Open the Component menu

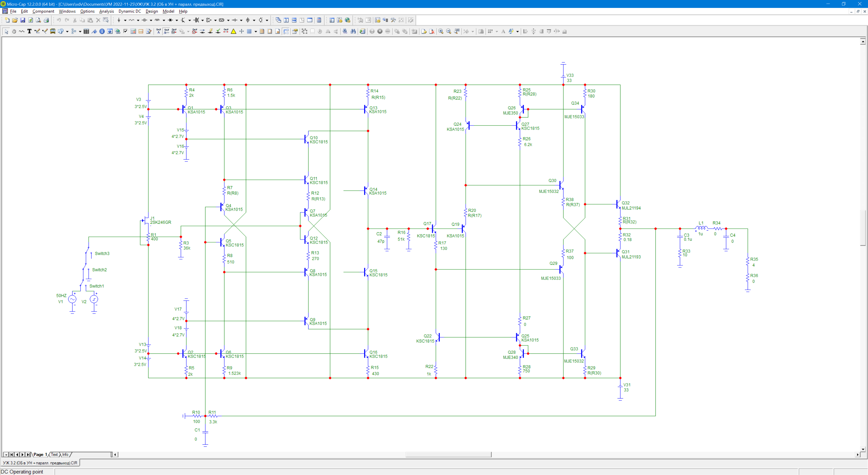point(43,11)
